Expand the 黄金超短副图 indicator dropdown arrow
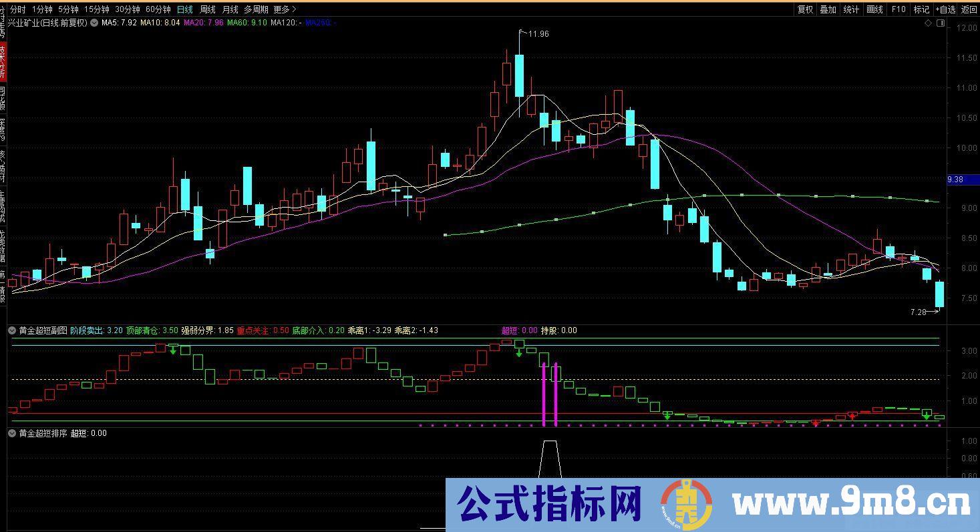 click(12, 330)
